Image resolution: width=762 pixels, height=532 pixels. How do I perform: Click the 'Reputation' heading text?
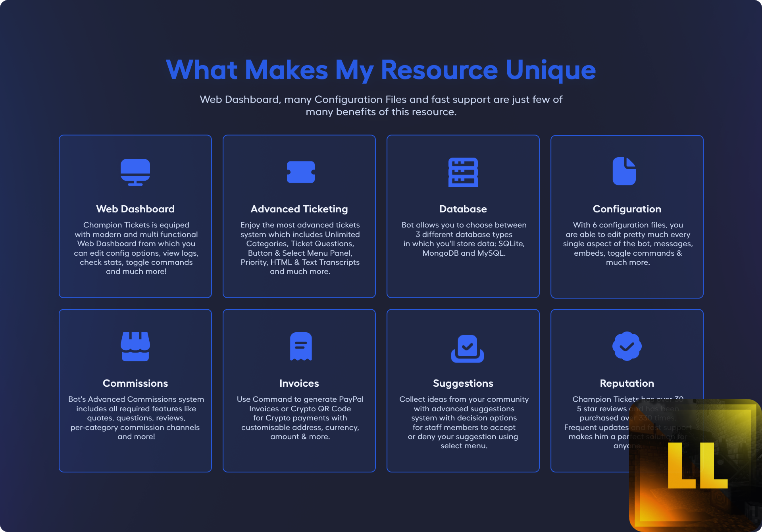[x=627, y=383]
